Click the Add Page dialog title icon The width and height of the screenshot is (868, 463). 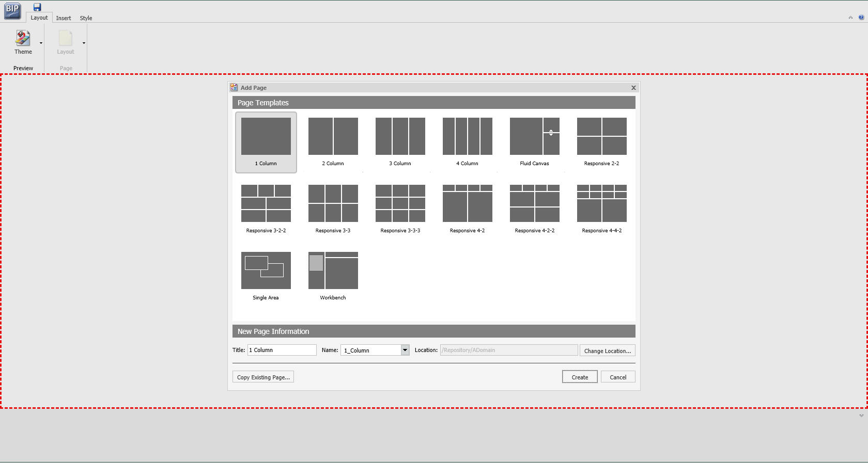[234, 87]
